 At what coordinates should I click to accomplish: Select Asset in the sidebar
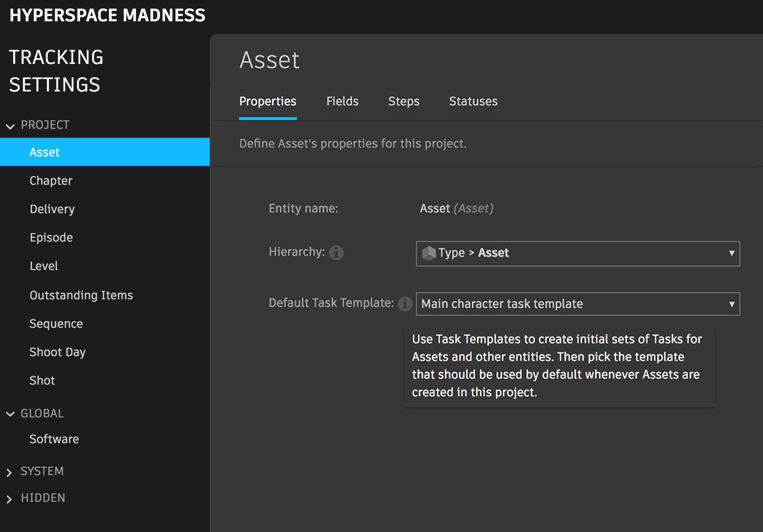105,152
